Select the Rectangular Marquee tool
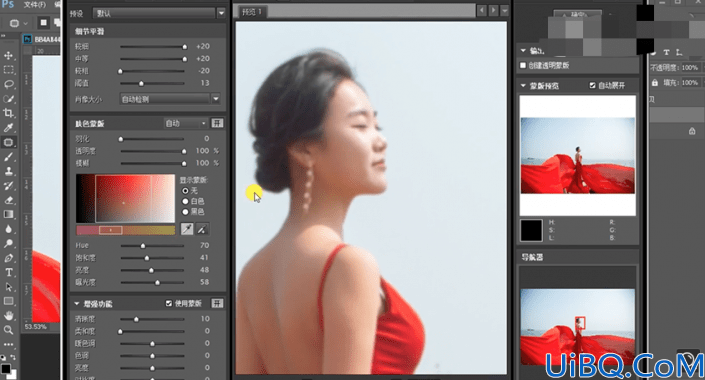Screen dimensions: 705x380 (8, 70)
